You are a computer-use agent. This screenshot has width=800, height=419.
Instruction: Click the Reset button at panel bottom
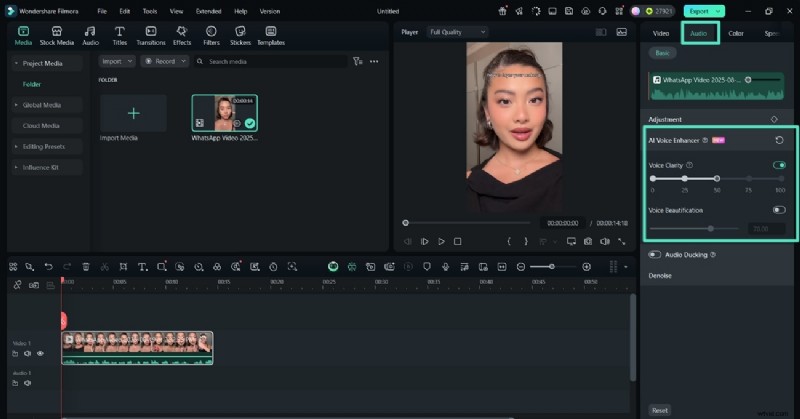[x=660, y=410]
